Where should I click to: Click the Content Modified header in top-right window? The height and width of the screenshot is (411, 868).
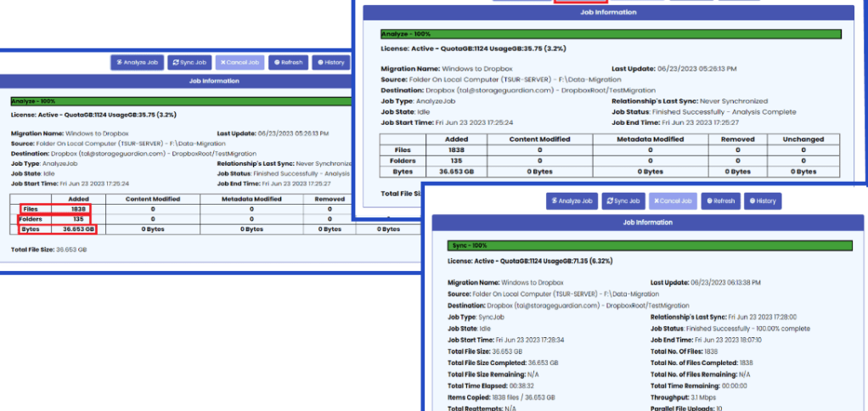[x=539, y=139]
